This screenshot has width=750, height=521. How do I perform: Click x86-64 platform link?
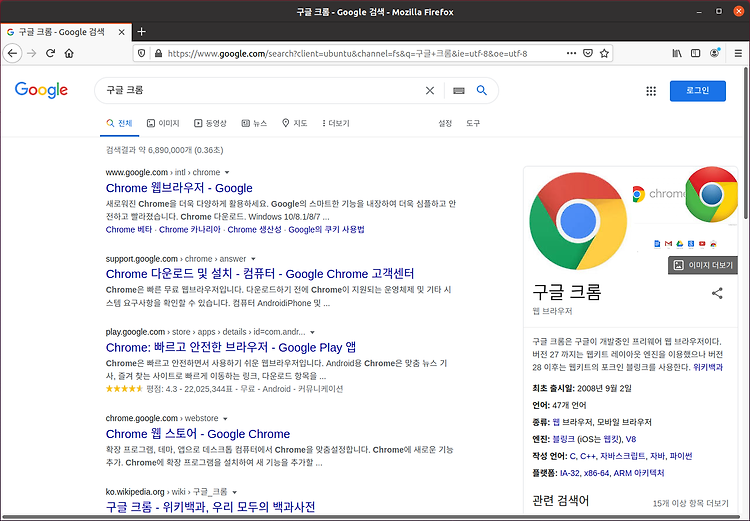(x=596, y=473)
